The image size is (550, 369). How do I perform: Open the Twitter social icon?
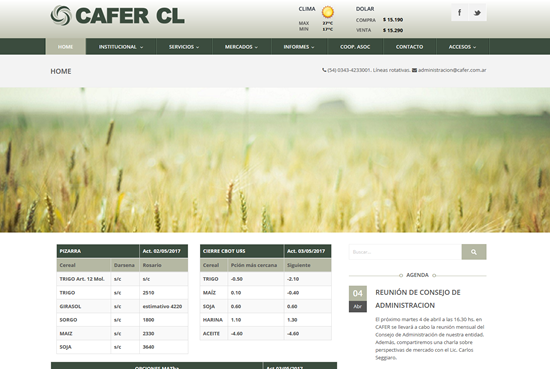tap(477, 13)
